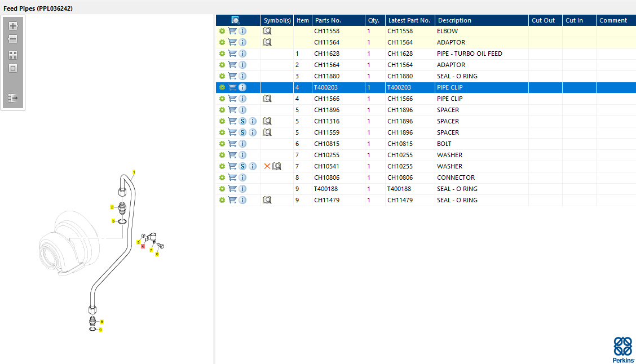Zoom out of the diagram with minus tool
Screen dimensions: 636x364
[13, 39]
